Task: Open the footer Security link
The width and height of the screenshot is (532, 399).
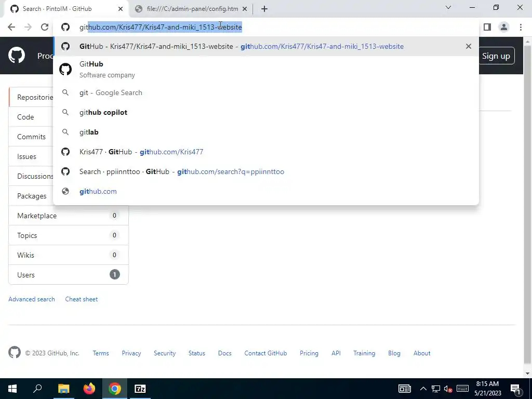Action: [165, 353]
